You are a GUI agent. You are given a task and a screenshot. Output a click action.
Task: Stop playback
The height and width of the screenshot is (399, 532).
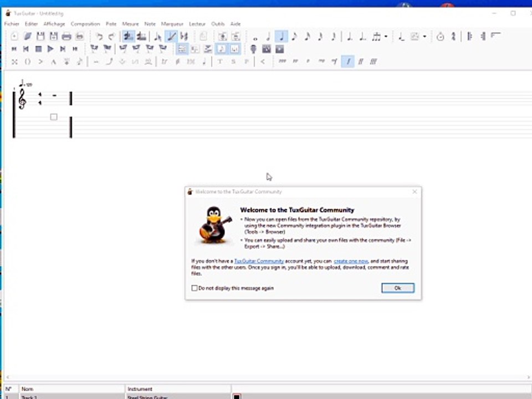(38, 49)
